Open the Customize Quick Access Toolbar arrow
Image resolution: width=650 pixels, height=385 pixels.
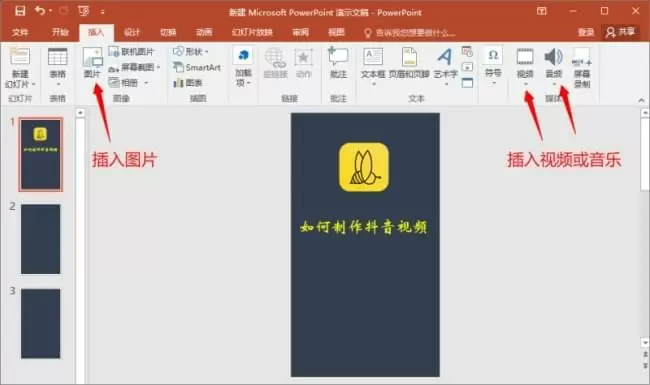click(x=102, y=12)
